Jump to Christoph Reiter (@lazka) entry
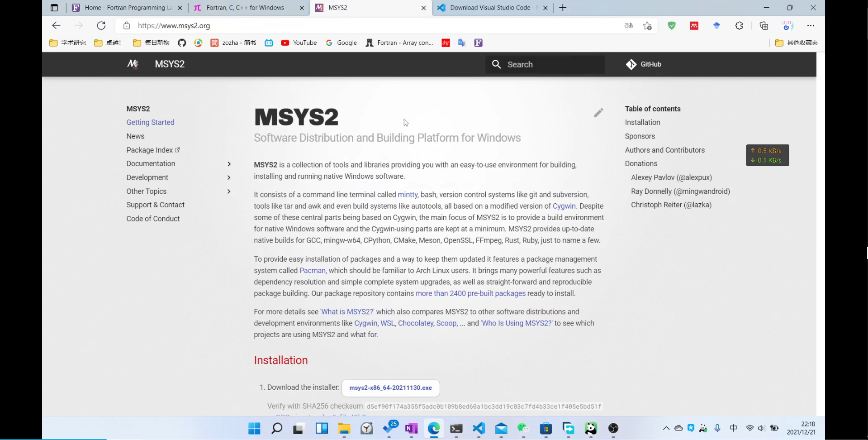Screen dimensions: 868x440 coord(671,205)
